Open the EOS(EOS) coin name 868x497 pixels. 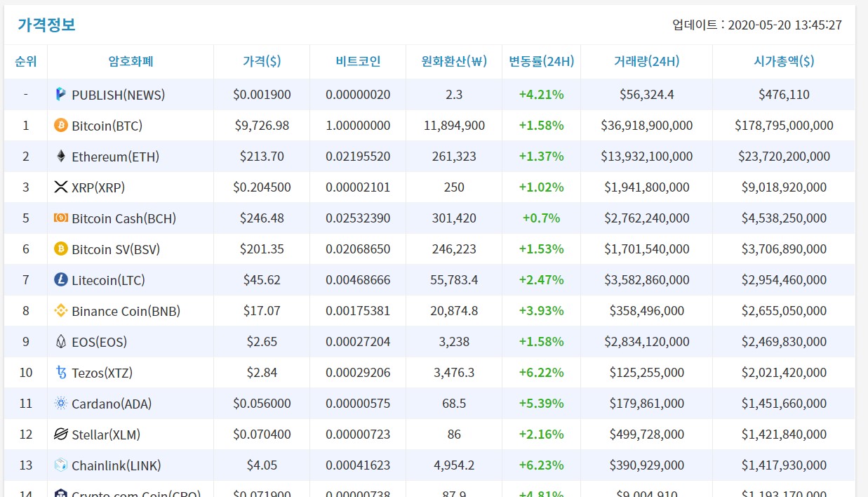[x=100, y=342]
